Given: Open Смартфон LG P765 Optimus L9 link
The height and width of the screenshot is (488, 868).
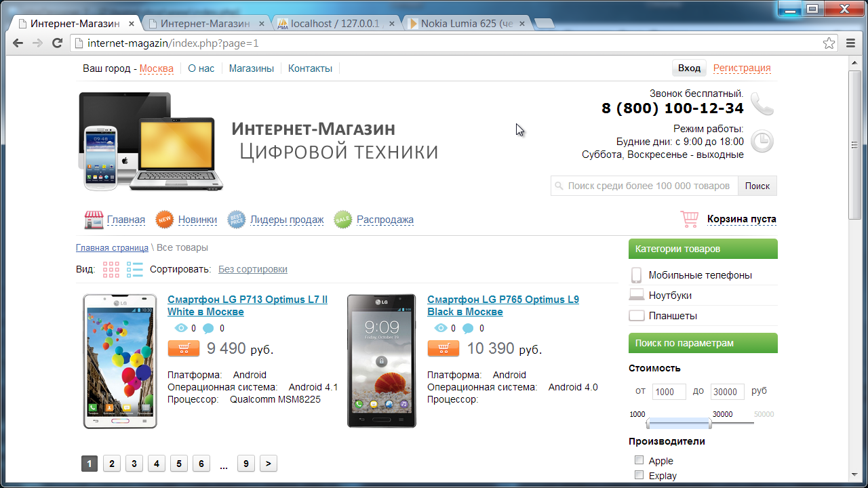Looking at the screenshot, I should click(x=503, y=306).
